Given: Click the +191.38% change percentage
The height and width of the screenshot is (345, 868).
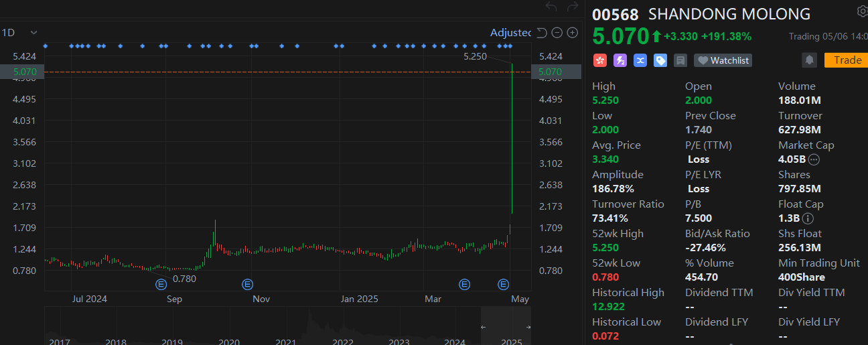Looking at the screenshot, I should click(726, 36).
